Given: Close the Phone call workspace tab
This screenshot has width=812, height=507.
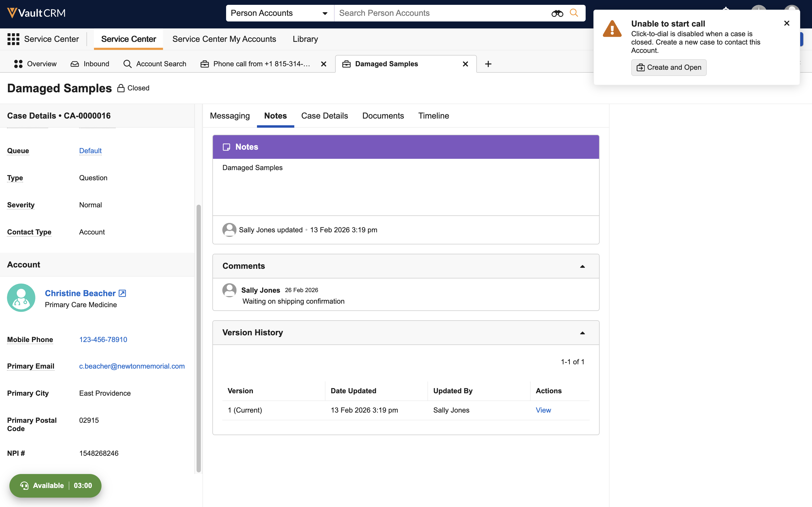Looking at the screenshot, I should click(x=324, y=64).
